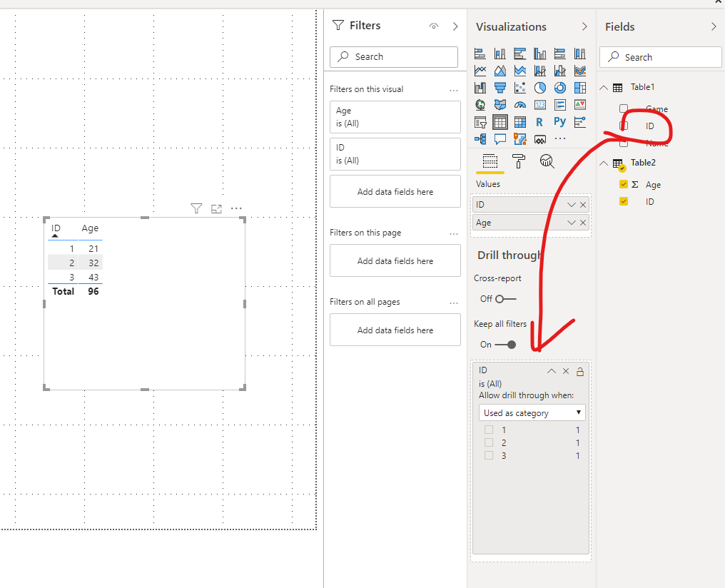The height and width of the screenshot is (588, 725).
Task: Open focus mode for the table visual
Action: pyautogui.click(x=216, y=209)
